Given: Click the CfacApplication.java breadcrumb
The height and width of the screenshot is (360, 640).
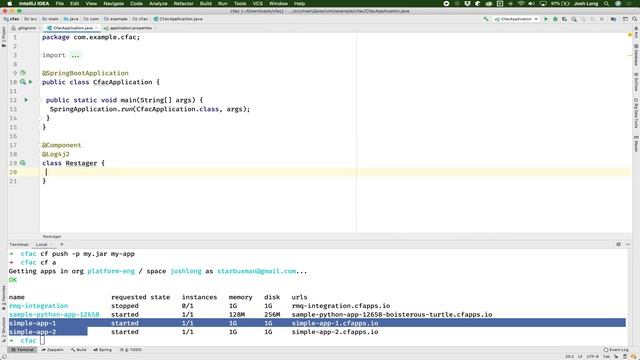Looking at the screenshot, I should coord(178,19).
